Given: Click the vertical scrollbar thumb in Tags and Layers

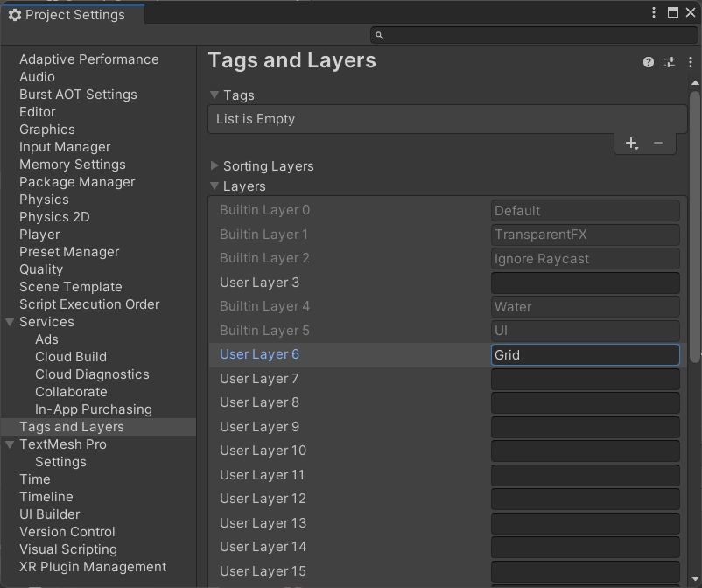Looking at the screenshot, I should 695,226.
